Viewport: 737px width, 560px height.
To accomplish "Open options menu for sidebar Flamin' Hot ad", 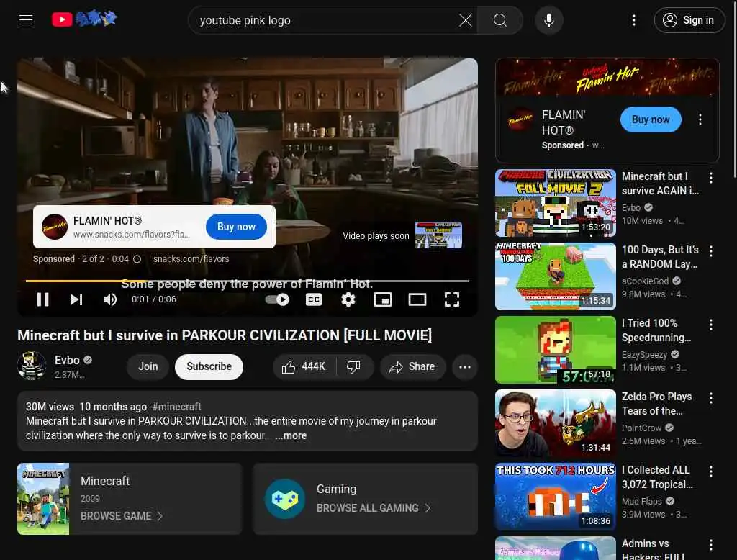I will 700,119.
